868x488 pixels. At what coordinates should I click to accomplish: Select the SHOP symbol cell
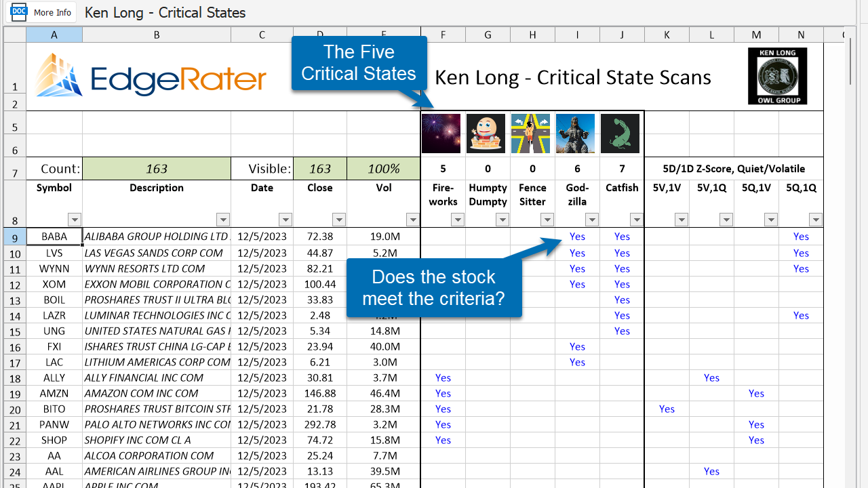(54, 440)
